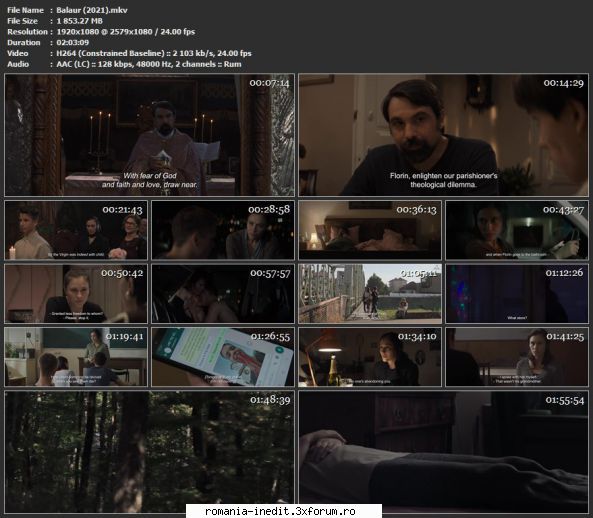The width and height of the screenshot is (593, 518).
Task: Click the romania-inedit.3xforum.ro link
Action: click(280, 511)
